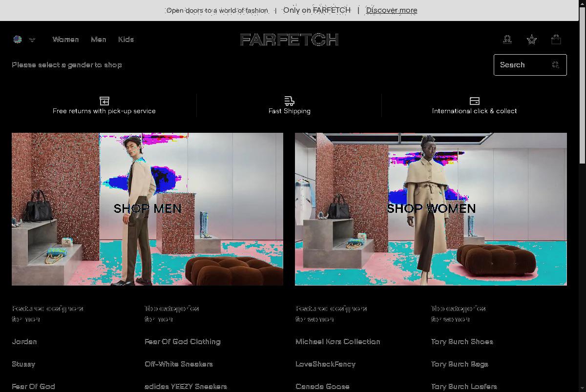Image resolution: width=586 pixels, height=392 pixels.
Task: Expand the region dropdown chevron
Action: [32, 40]
